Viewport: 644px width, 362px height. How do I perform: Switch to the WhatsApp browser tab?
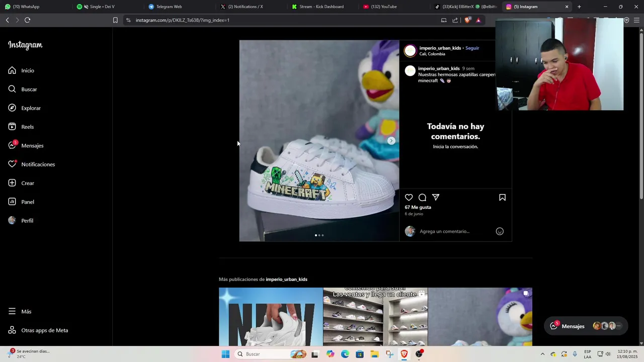coord(35,7)
